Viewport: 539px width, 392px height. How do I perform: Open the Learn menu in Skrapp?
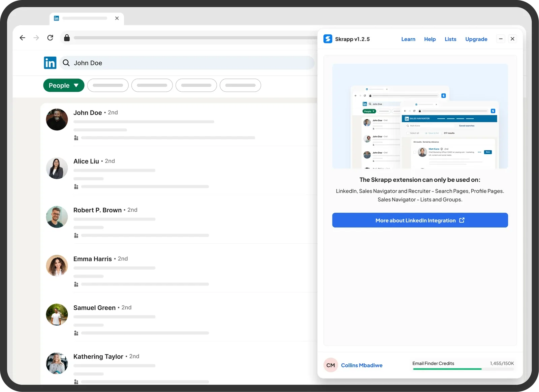(408, 39)
